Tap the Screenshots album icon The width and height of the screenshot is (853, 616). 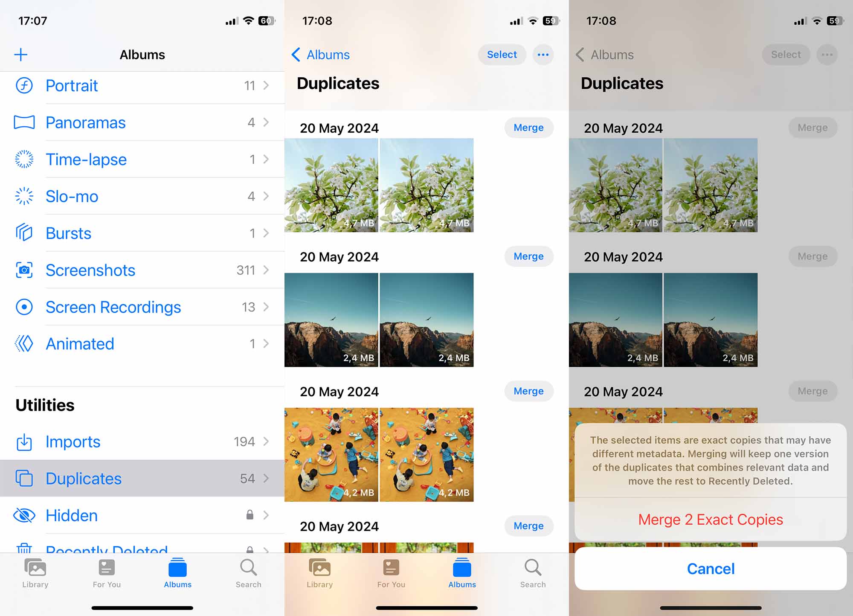click(24, 270)
